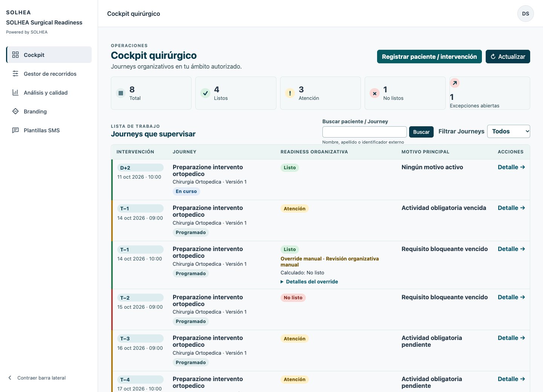Click the No listo readiness badge

coord(293,297)
